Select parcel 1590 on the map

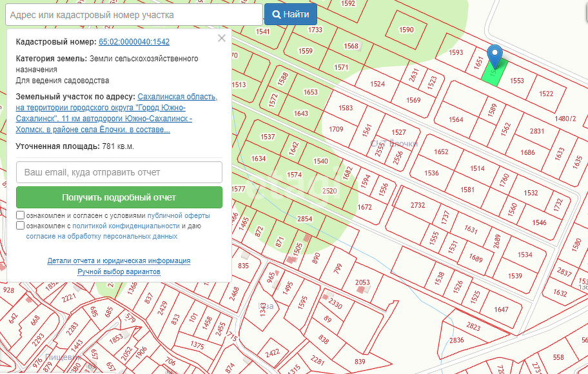[x=406, y=30]
